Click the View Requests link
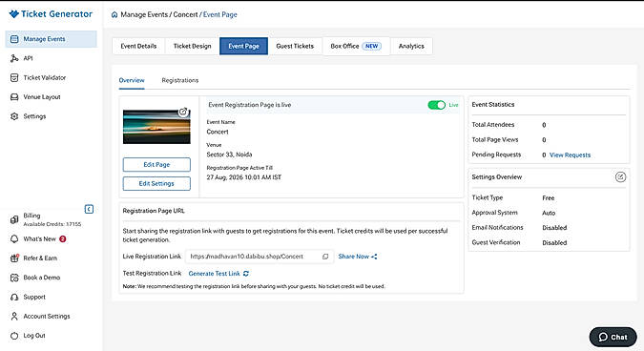This screenshot has width=644, height=351. click(571, 155)
